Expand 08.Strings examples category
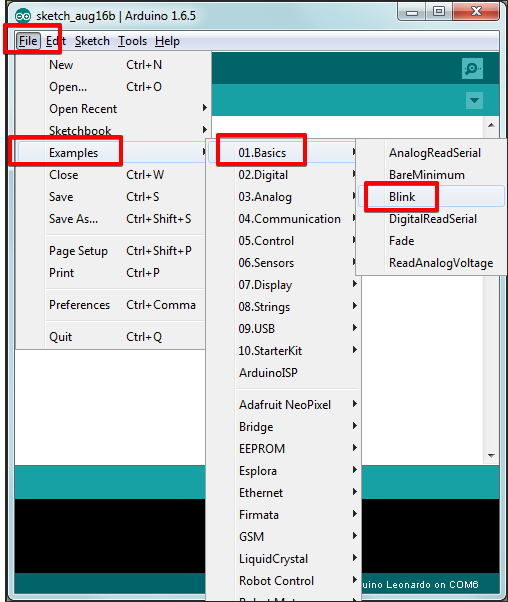 (283, 306)
